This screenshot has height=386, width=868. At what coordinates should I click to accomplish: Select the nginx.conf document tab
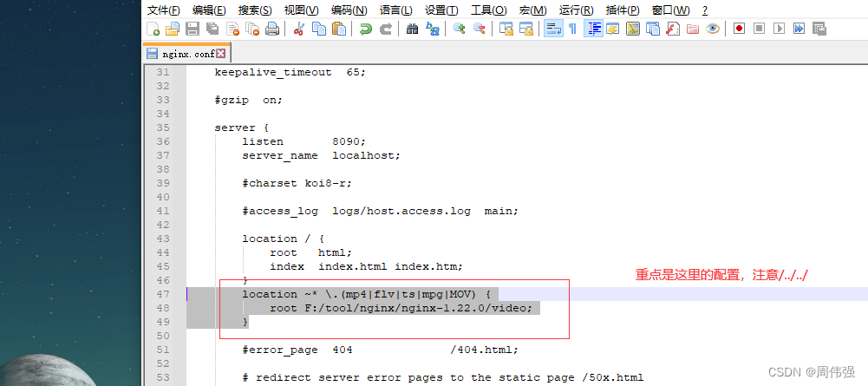point(186,53)
